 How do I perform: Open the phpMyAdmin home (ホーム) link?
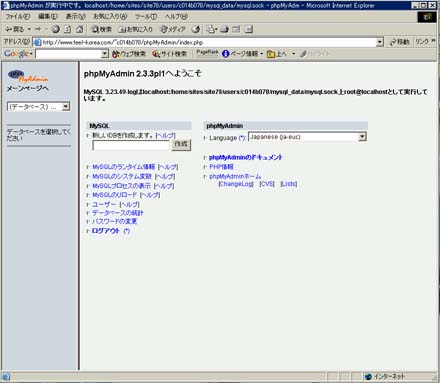[x=235, y=176]
